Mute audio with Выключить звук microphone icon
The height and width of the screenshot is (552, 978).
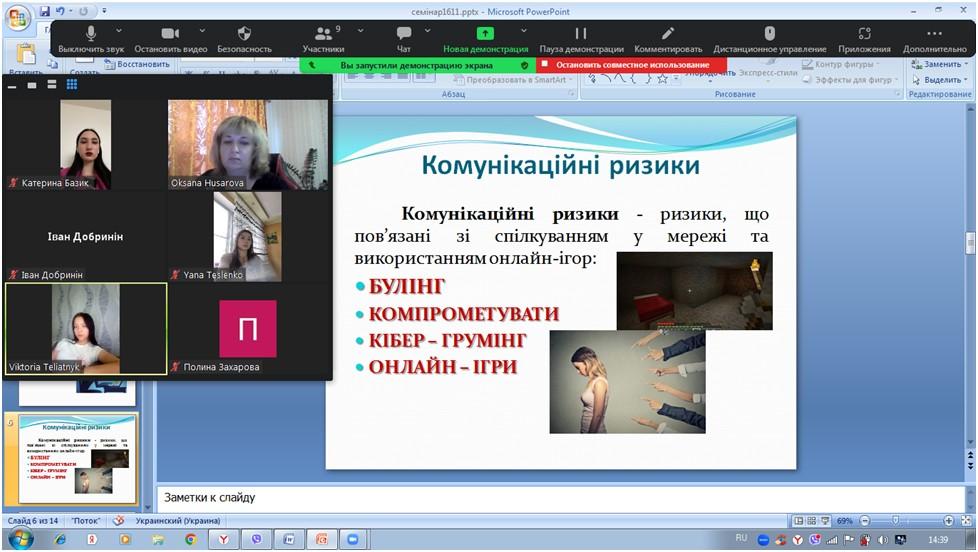click(92, 35)
